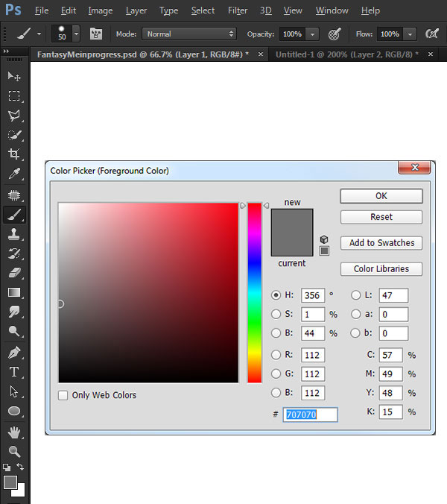This screenshot has width=447, height=504.
Task: Toggle pressure for opacity icon
Action: [x=335, y=34]
